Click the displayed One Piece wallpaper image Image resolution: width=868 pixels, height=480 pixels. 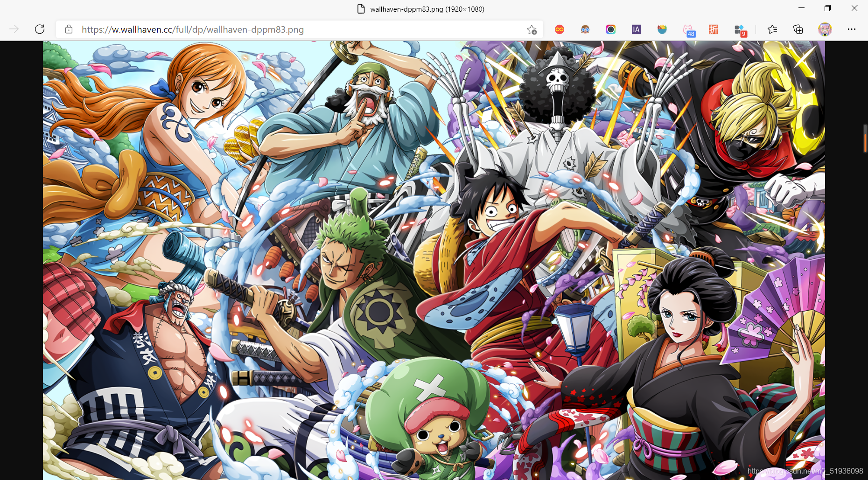tap(434, 260)
